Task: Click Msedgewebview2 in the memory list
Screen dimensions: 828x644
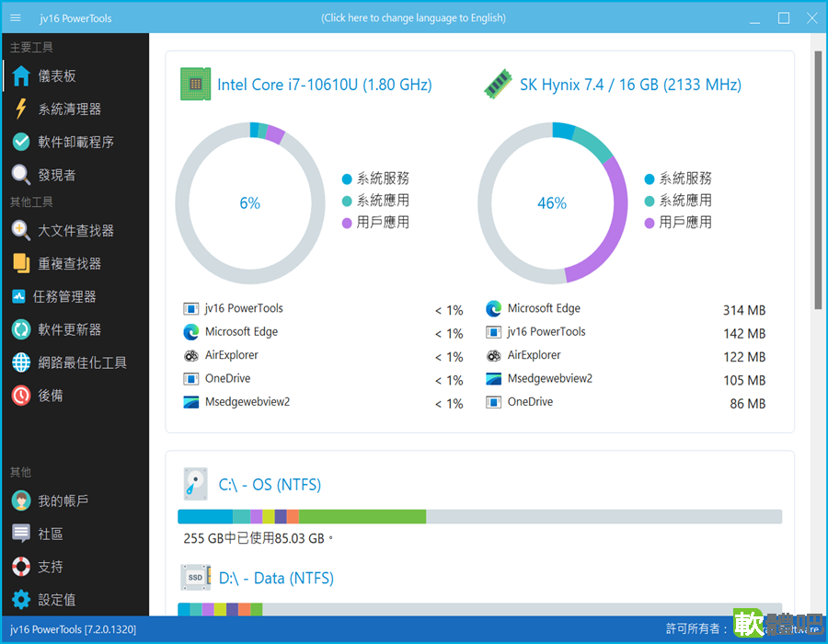Action: 550,378
